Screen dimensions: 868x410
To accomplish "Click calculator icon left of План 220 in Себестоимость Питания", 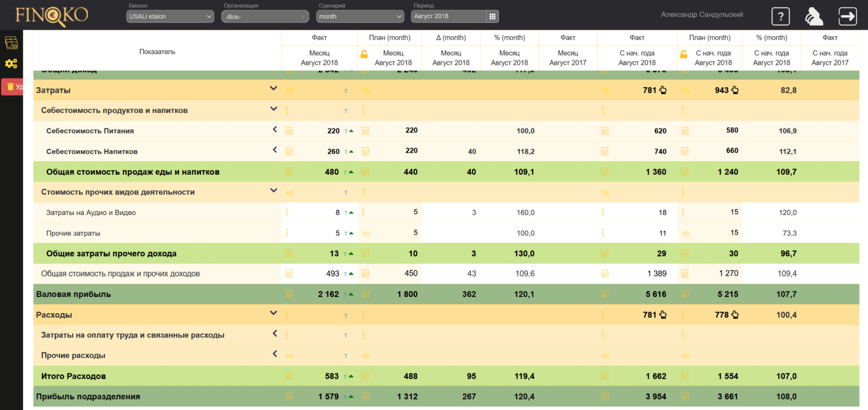I will [365, 131].
